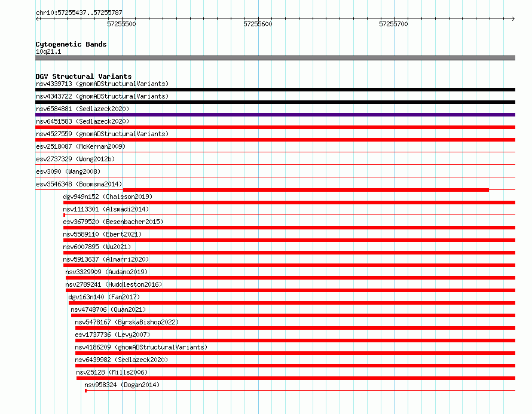Click the thick esv3546348 Boomsma2014 bar

(305, 190)
